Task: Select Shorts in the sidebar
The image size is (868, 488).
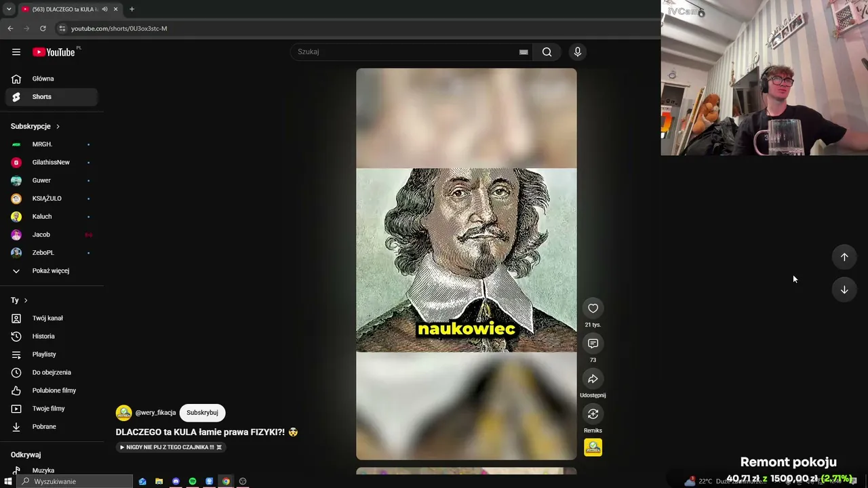Action: coord(52,97)
